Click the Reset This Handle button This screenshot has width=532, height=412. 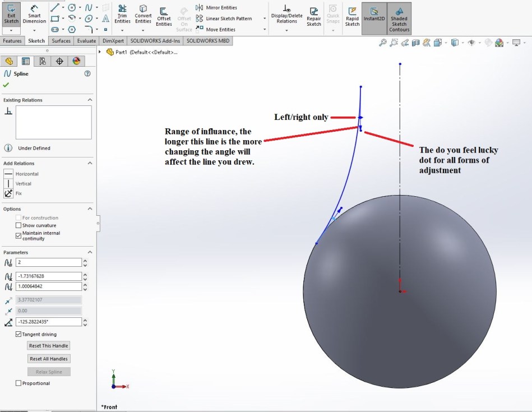coord(49,346)
